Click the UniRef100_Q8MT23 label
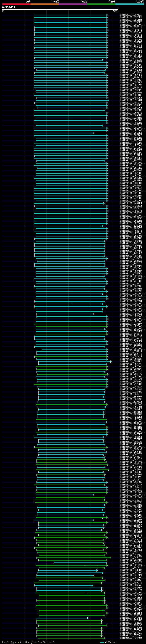The width and height of the screenshot is (146, 644). [x=131, y=369]
